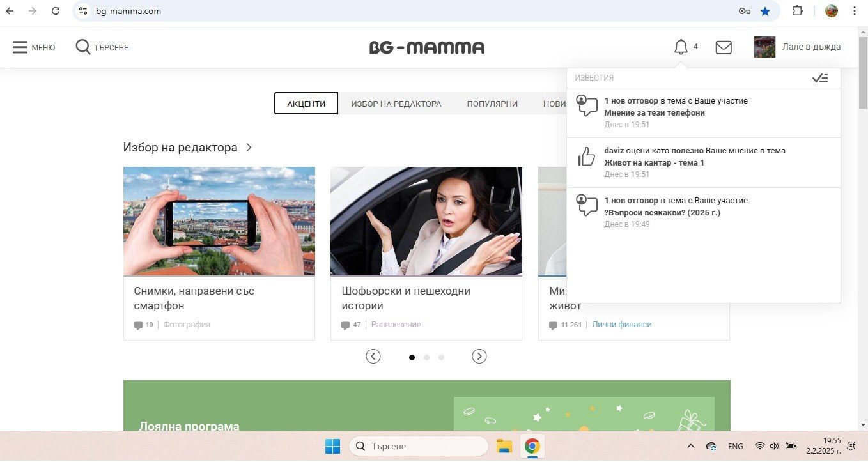Bookmark this page with star icon
This screenshot has height=462, width=868.
[x=765, y=11]
